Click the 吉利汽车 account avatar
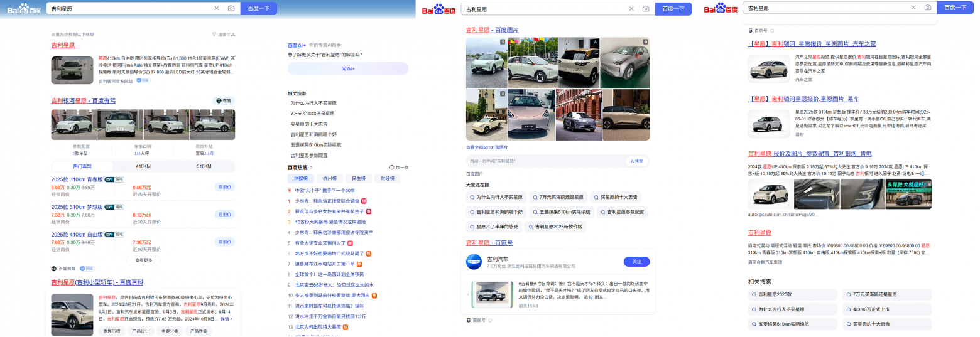This screenshot has height=337, width=980. pos(474,262)
